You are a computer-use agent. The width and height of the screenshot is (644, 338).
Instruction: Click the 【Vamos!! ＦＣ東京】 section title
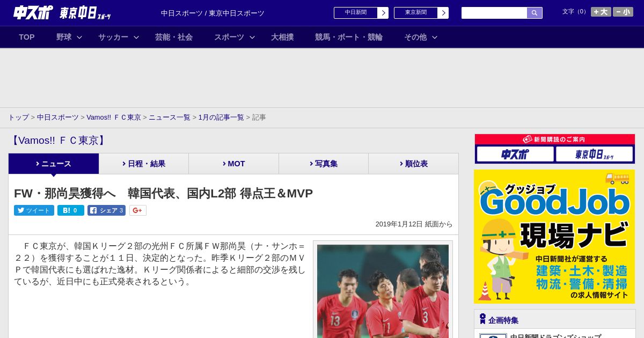click(x=58, y=141)
